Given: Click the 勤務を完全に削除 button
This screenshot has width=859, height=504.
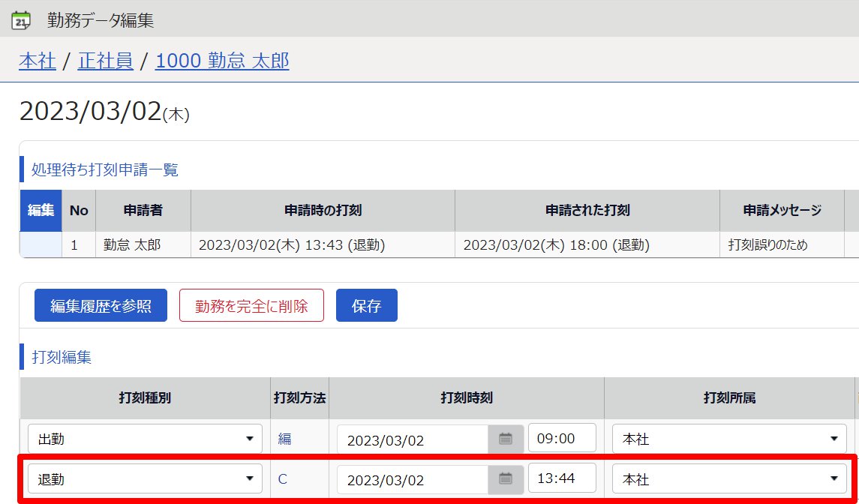Looking at the screenshot, I should [x=251, y=305].
